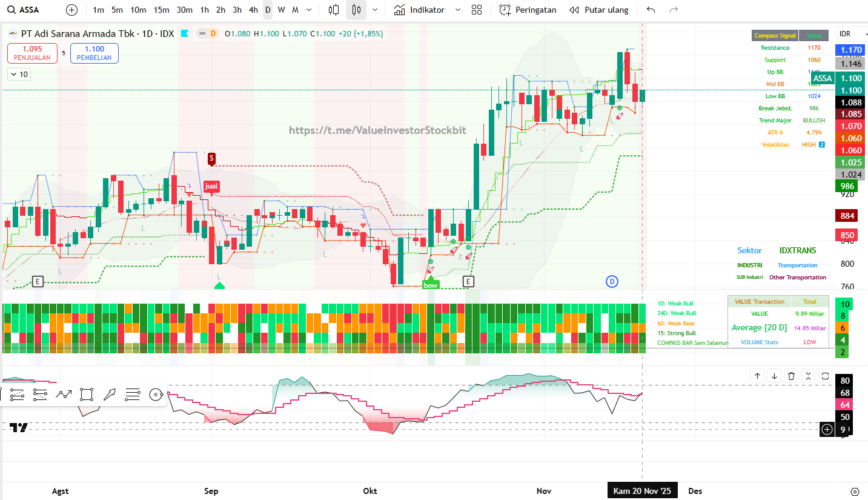
Task: Select the daily D timeframe button
Action: coord(268,10)
